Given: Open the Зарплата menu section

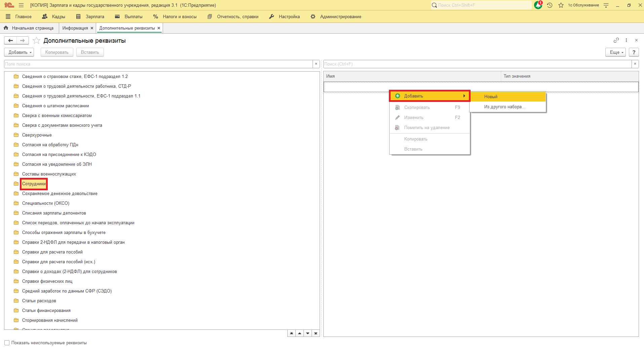Looking at the screenshot, I should [x=90, y=16].
